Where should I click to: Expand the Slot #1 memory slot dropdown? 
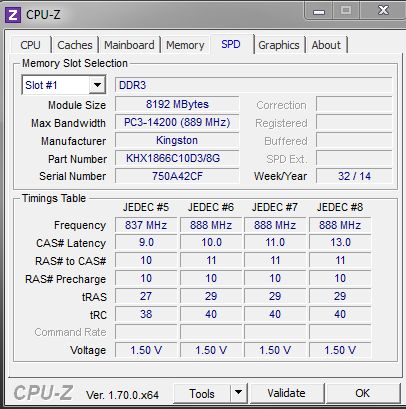[97, 85]
